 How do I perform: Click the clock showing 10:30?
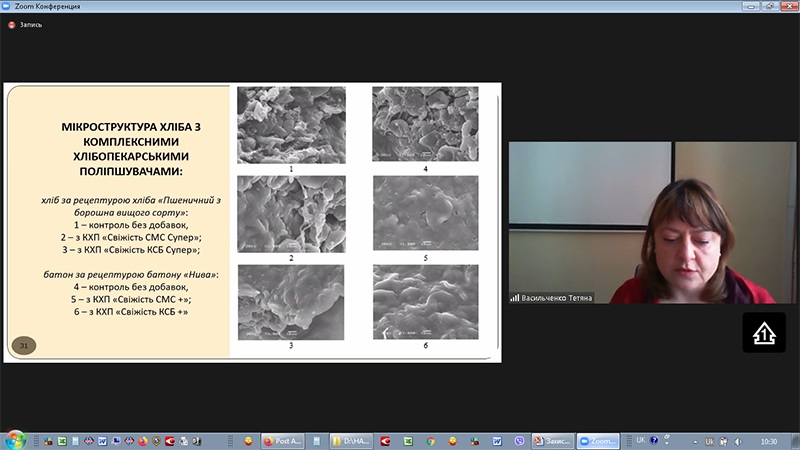tap(768, 440)
